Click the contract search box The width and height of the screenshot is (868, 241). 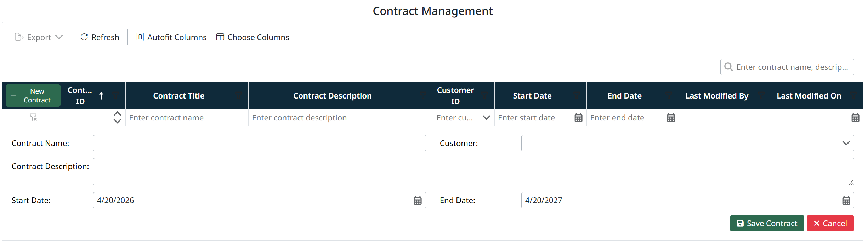(792, 67)
